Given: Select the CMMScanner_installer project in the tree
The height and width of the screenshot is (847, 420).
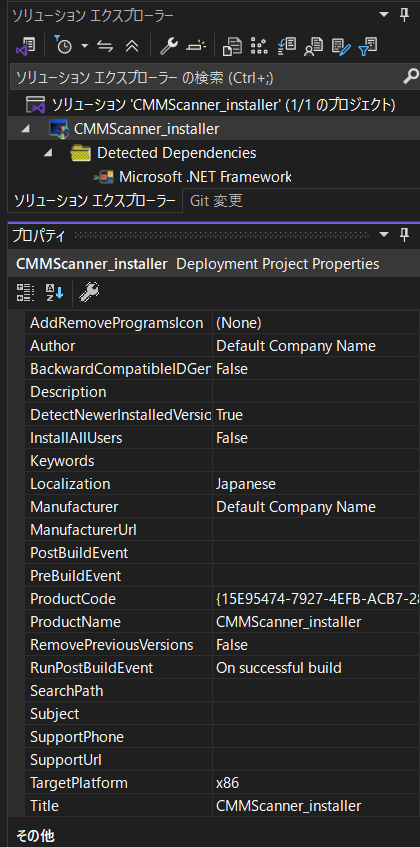Looking at the screenshot, I should point(146,129).
